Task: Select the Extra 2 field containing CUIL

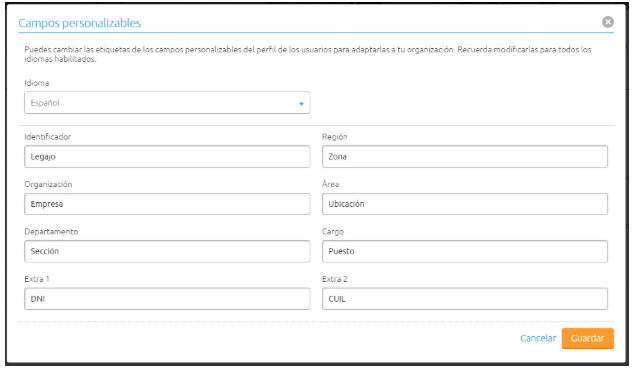Action: (465, 299)
